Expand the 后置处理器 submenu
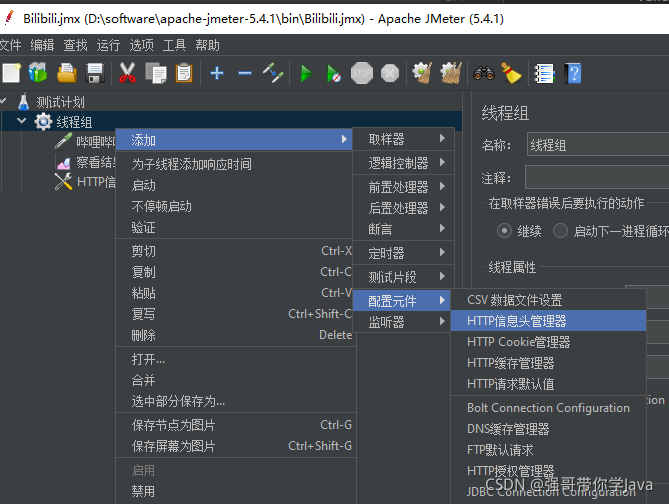This screenshot has height=504, width=669. [403, 207]
